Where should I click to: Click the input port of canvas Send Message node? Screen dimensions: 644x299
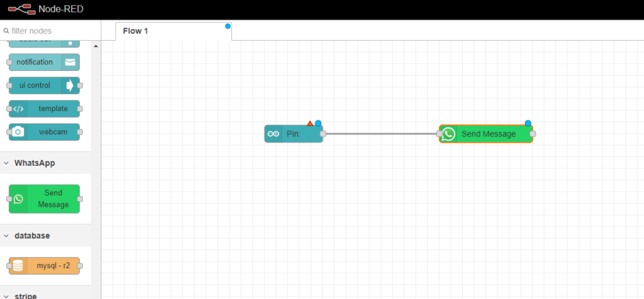point(440,134)
